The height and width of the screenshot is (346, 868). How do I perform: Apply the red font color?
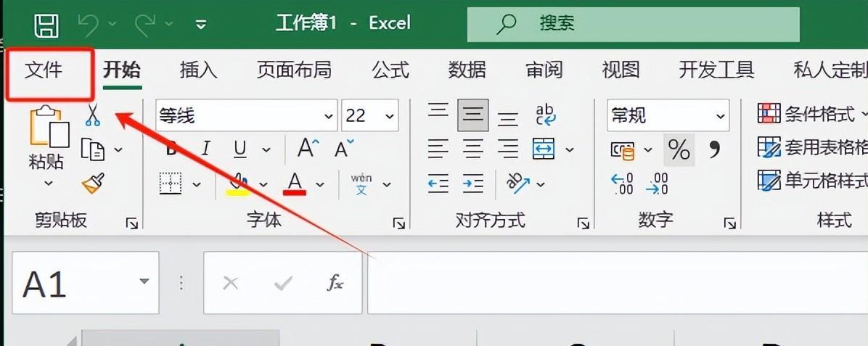point(295,184)
